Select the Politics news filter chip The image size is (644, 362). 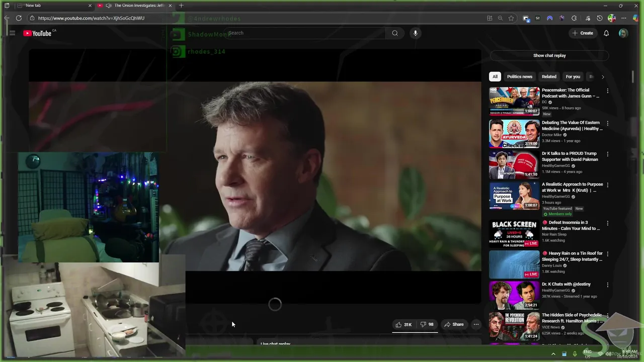point(519,77)
